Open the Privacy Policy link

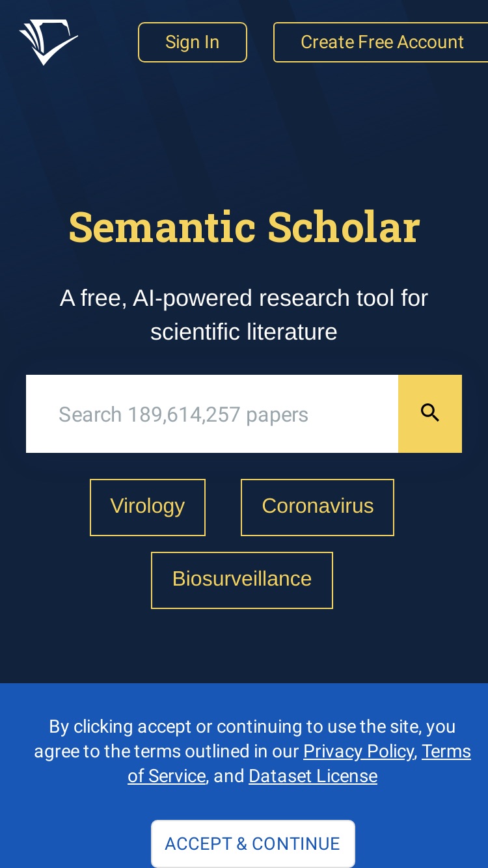[359, 752]
